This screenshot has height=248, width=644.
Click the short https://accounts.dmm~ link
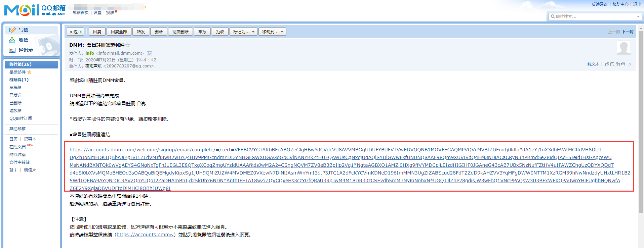tap(145, 235)
